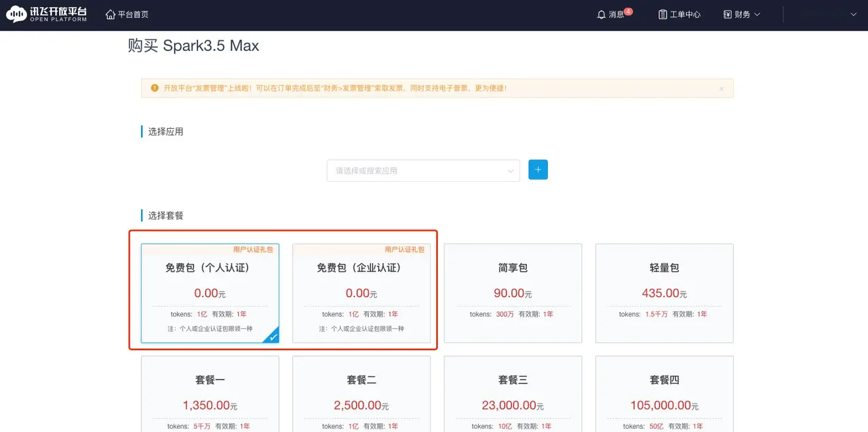
Task: Open the application selection dropdown arrow
Action: [511, 171]
